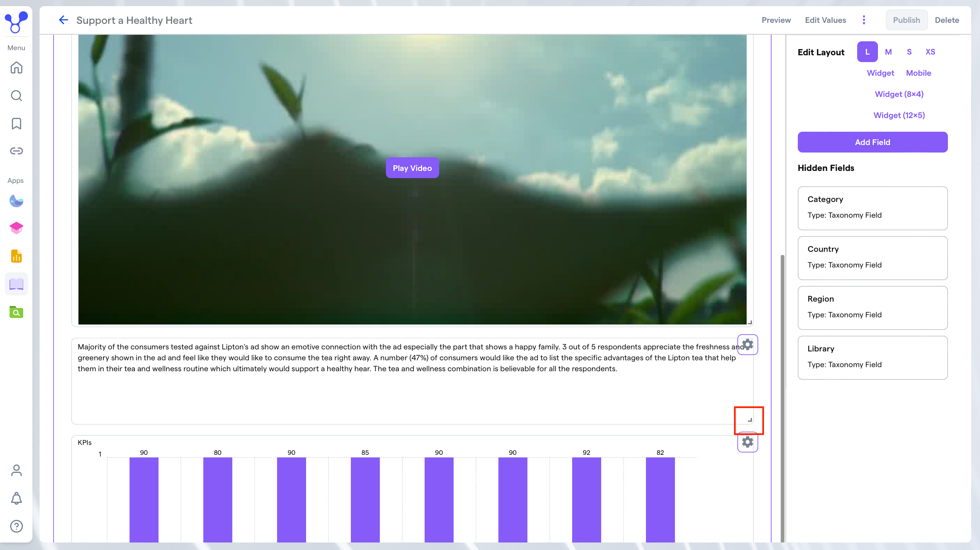This screenshot has width=980, height=550.
Task: Select the Category hidden field card
Action: 872,208
